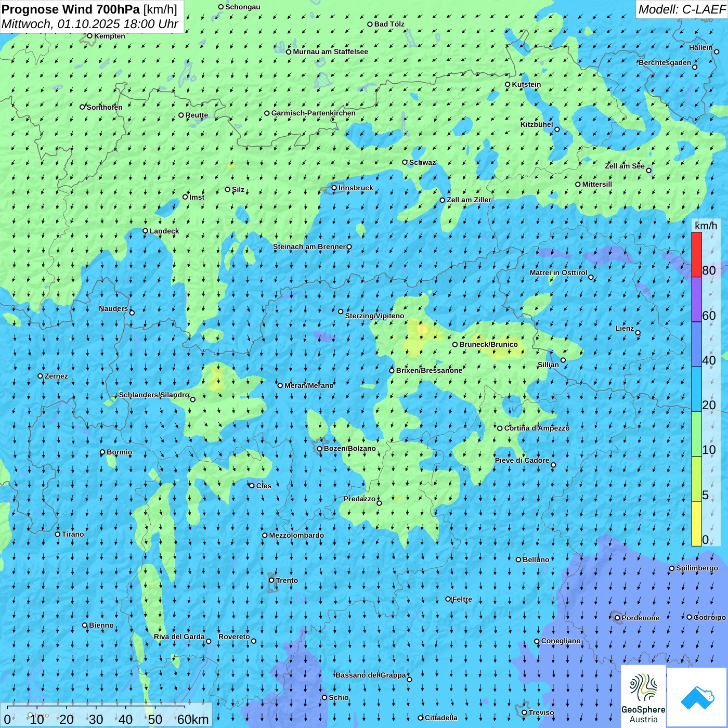This screenshot has height=728, width=728.
Task: Click the 'Schlanders/Silandro' label
Action: pos(154,395)
